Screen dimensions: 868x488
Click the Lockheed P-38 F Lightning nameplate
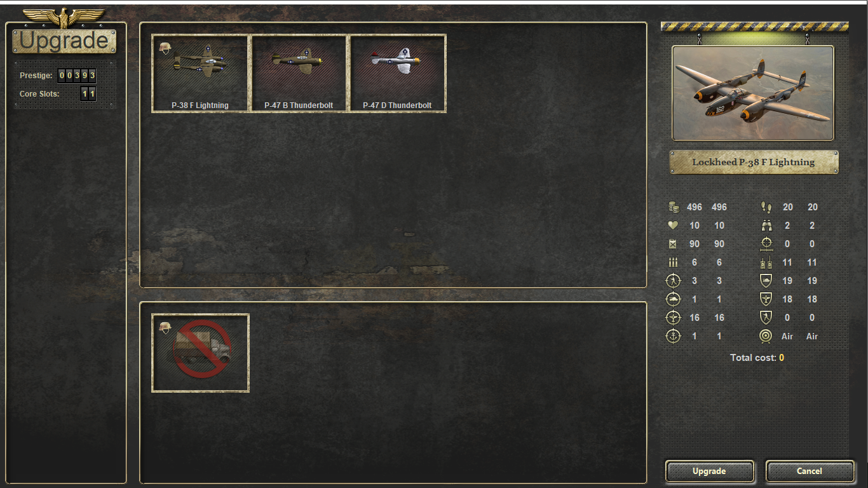(x=754, y=162)
